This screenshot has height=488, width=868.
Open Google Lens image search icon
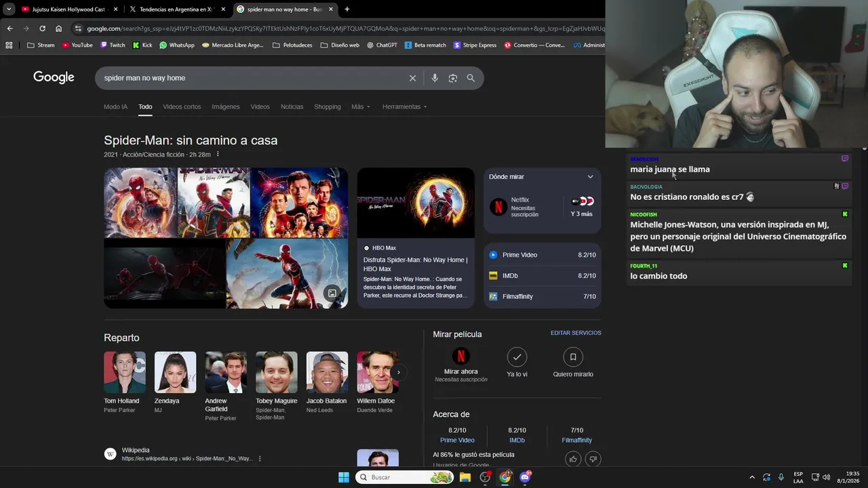click(453, 78)
